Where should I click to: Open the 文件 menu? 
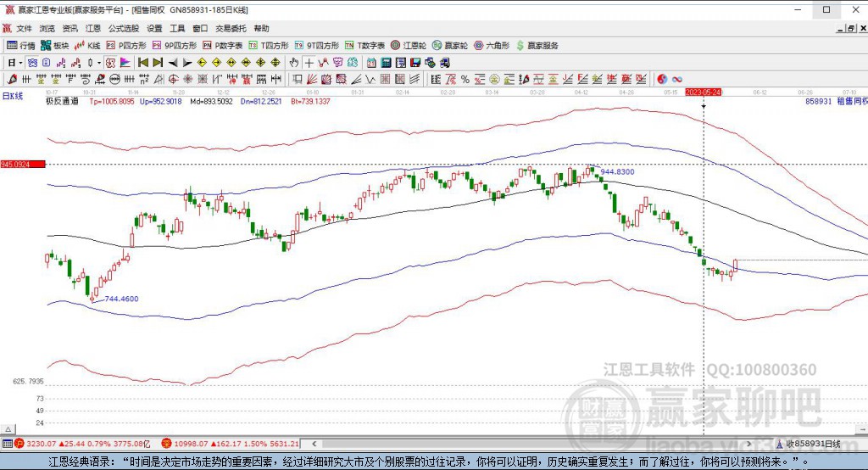[24, 28]
